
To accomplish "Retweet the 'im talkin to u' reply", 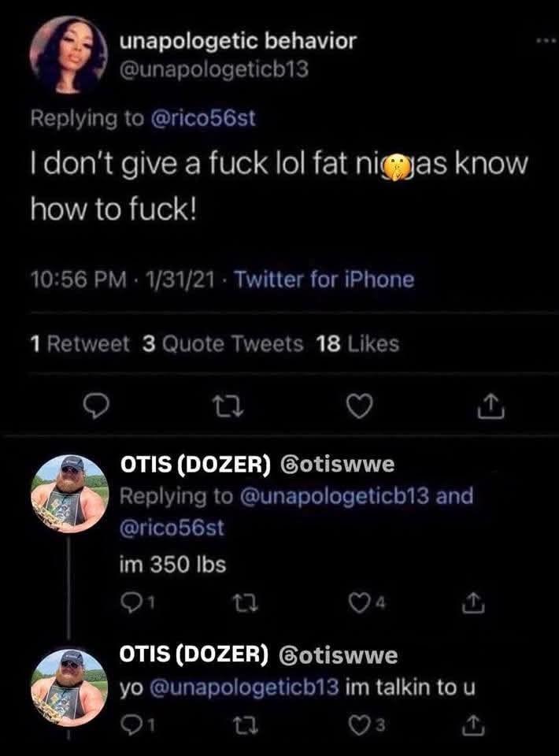I will (x=246, y=726).
